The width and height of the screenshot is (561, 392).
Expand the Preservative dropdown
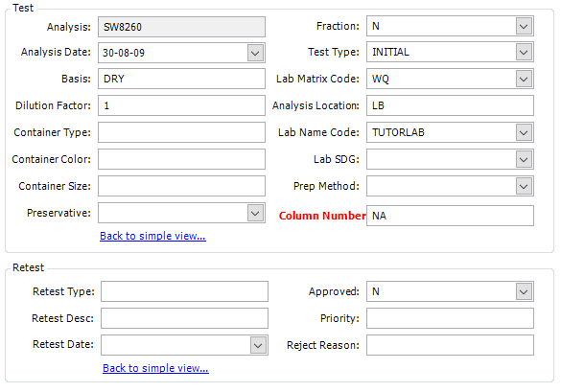[255, 214]
